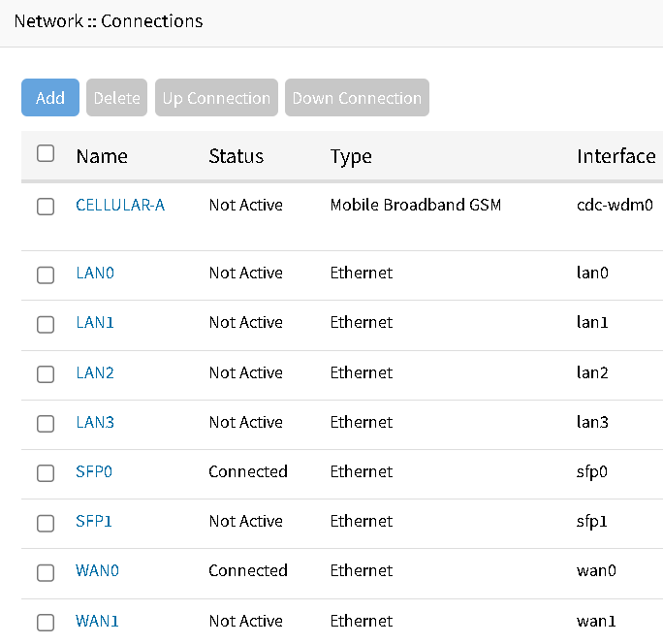Enable the LAN2 row checkbox

(x=46, y=374)
